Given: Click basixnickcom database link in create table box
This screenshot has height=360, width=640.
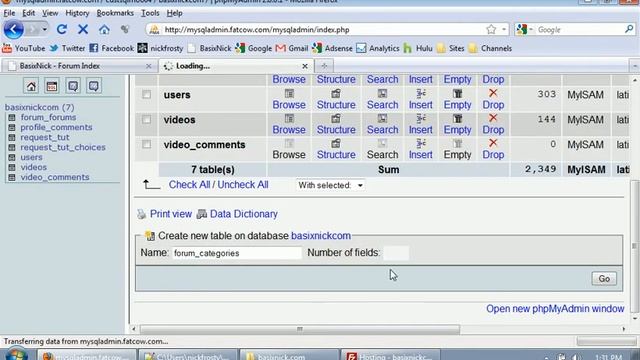Looking at the screenshot, I should [x=321, y=236].
